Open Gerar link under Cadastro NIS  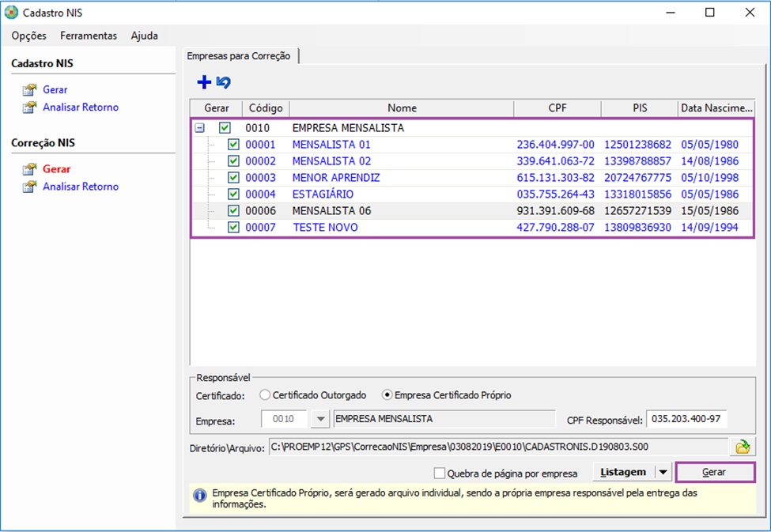(x=55, y=90)
